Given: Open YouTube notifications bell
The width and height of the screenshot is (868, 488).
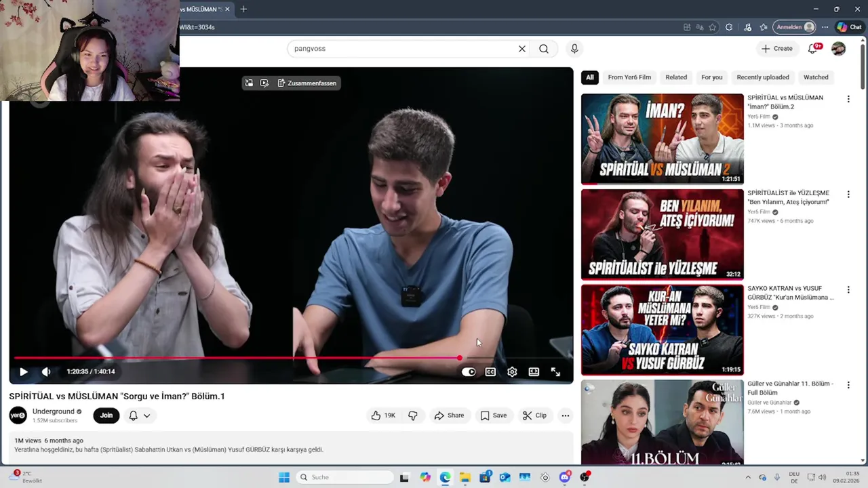Looking at the screenshot, I should click(x=813, y=49).
